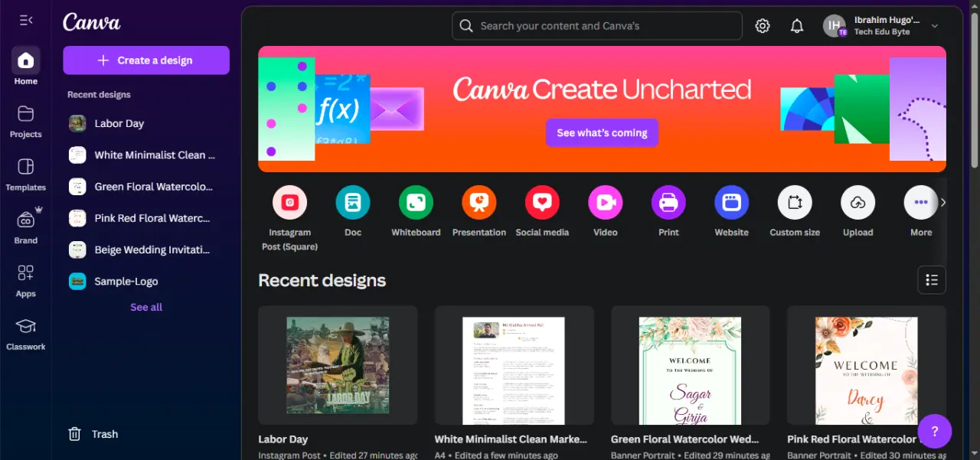Open Apps in sidebar
This screenshot has height=460, width=980.
point(26,281)
